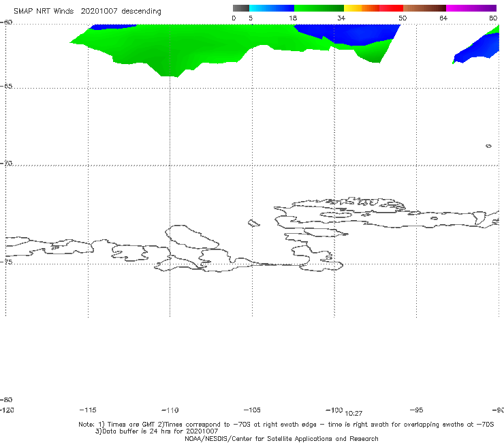The image size is (504, 443).
Task: Click the magenta-purple segment of the color bar
Action: click(471, 8)
